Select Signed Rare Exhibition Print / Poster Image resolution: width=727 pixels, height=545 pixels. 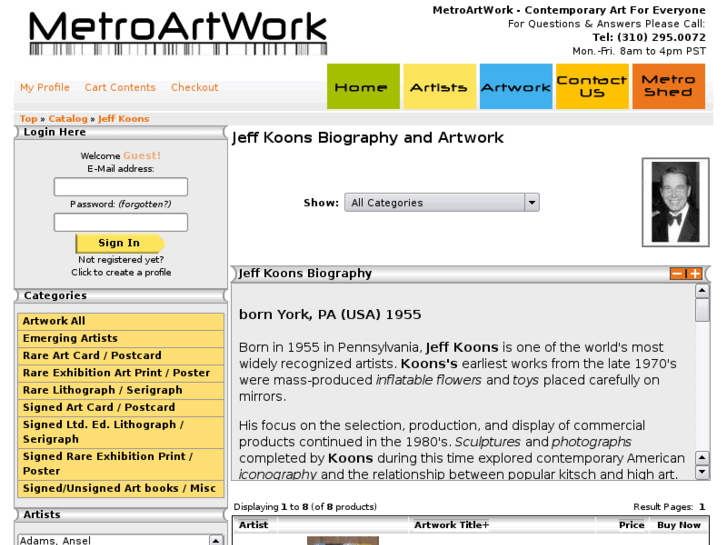click(x=121, y=464)
